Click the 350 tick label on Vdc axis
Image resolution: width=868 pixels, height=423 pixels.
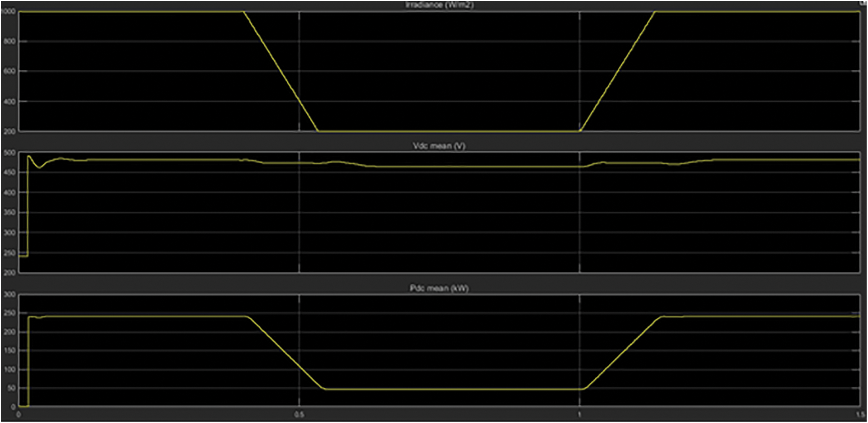point(9,213)
